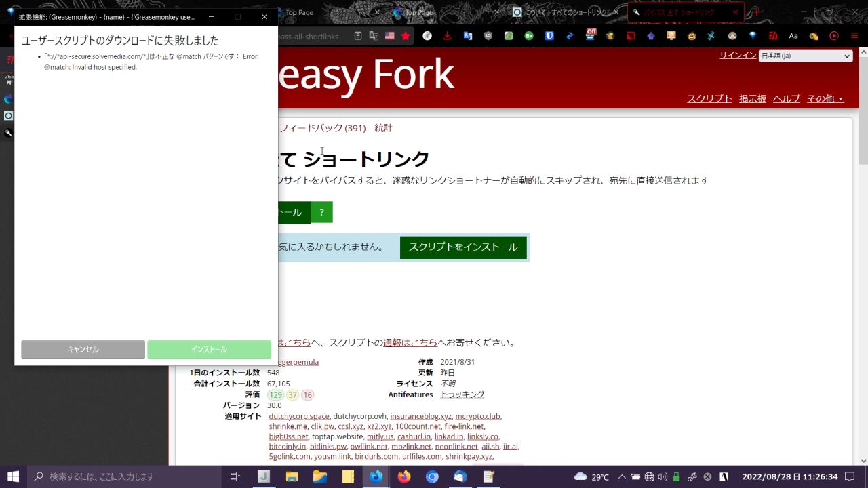The width and height of the screenshot is (868, 488).
Task: Click the extension icon with red Off badge
Action: pyautogui.click(x=590, y=35)
